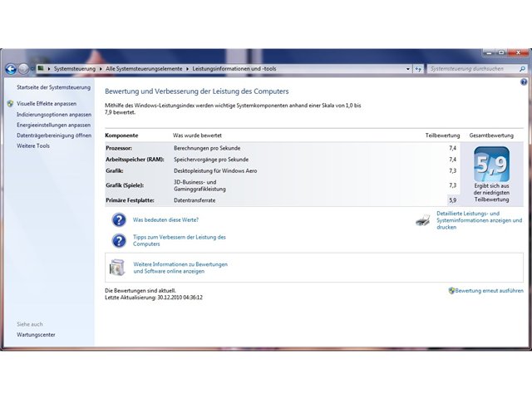Viewport: 532px width, 399px height.
Task: Open Weitere Tools link
Action: pos(33,146)
